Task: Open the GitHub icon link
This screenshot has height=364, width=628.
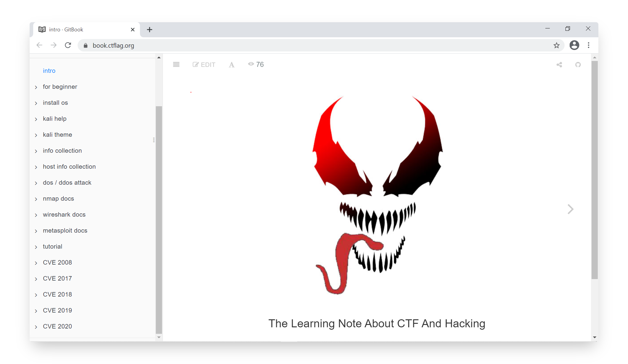Action: pos(578,65)
